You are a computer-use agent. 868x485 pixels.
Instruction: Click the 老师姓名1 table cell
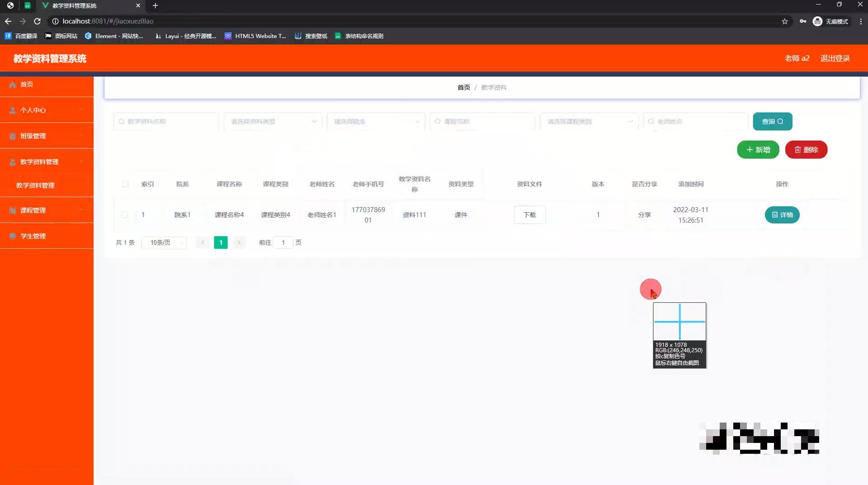pyautogui.click(x=322, y=215)
